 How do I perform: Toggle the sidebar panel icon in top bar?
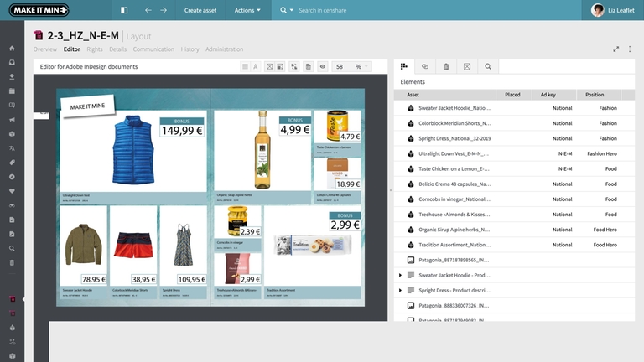[124, 10]
